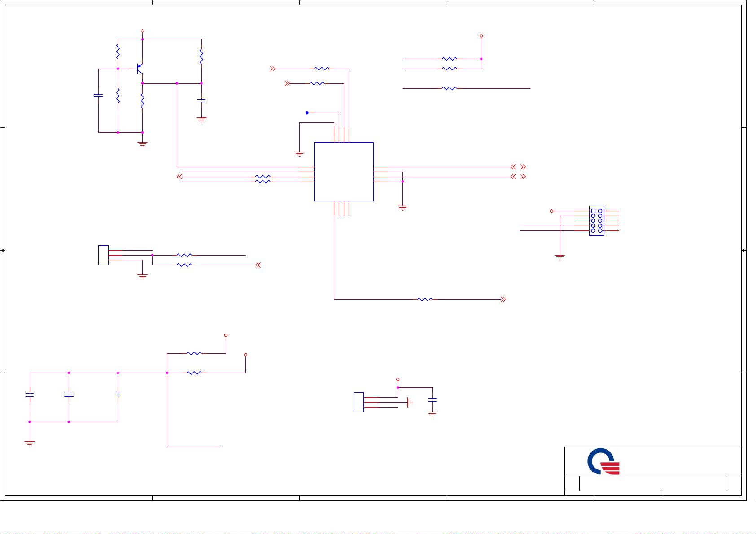Select the transistor symbol in the schematic
756x534 pixels.
click(x=140, y=69)
